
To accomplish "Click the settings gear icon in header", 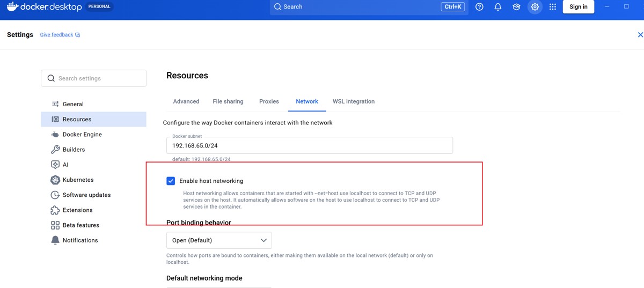I will coord(535,7).
